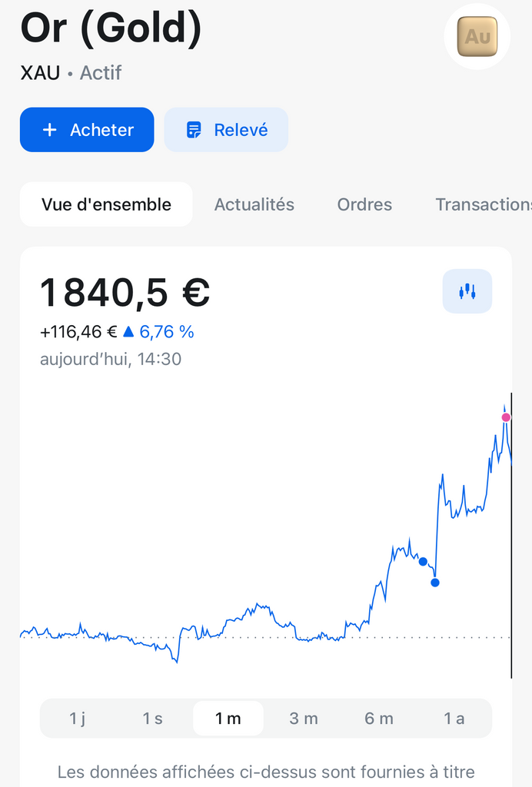Open the Actualités tab
532x787 pixels.
point(254,204)
